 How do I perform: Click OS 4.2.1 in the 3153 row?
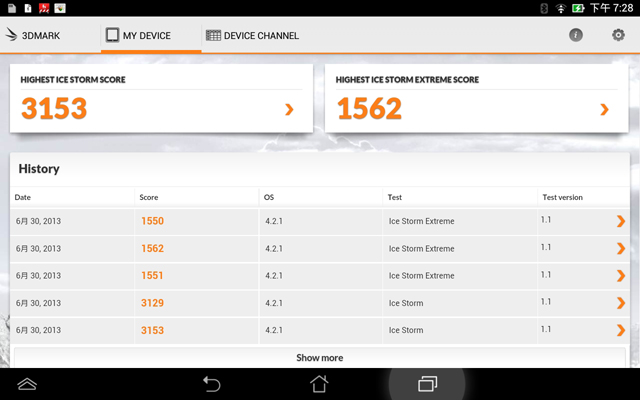[273, 330]
